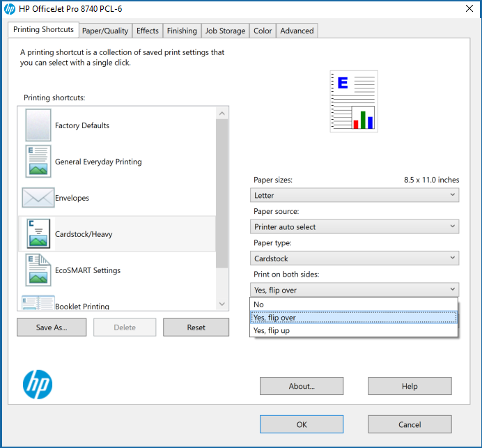482x448 pixels.
Task: Go to the Color tab
Action: [x=263, y=31]
